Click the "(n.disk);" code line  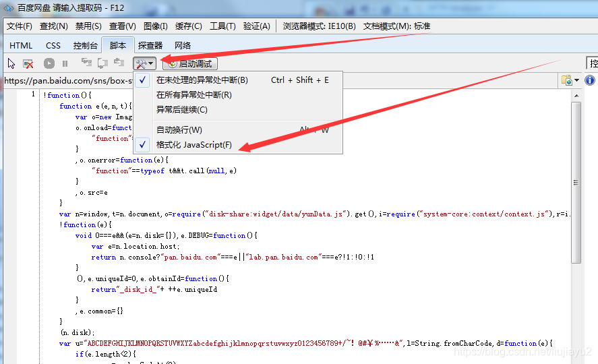point(78,333)
